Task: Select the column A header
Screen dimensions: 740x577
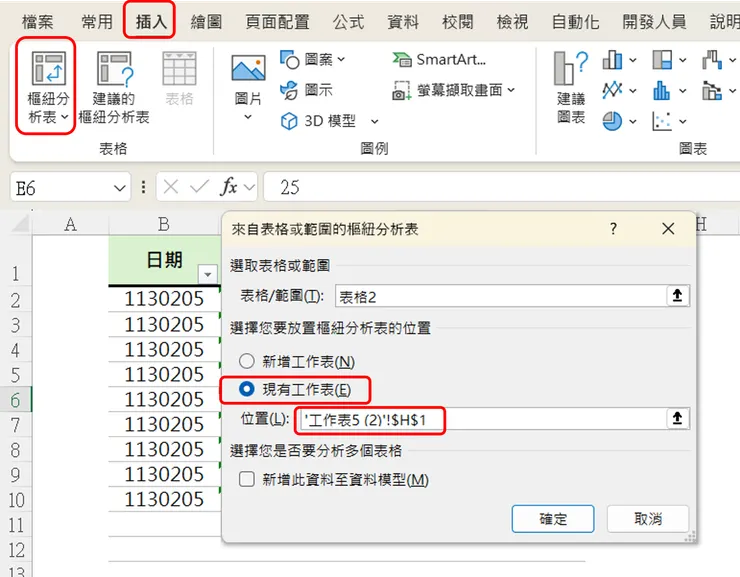Action: [x=70, y=224]
